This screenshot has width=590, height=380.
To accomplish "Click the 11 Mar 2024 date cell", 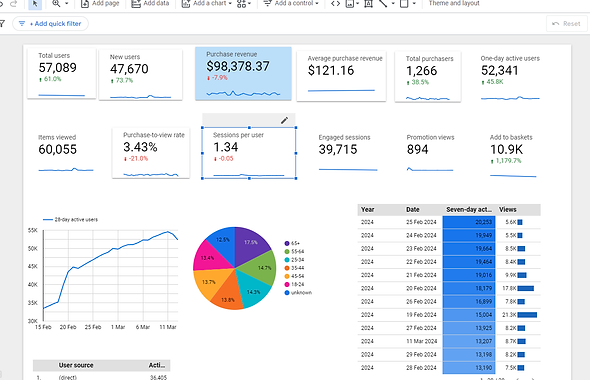I will pyautogui.click(x=421, y=342).
